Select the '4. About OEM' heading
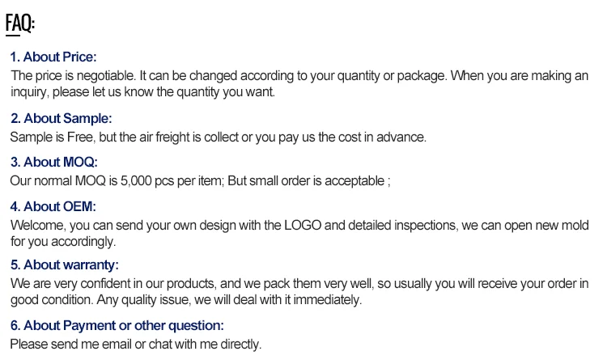 [x=53, y=206]
